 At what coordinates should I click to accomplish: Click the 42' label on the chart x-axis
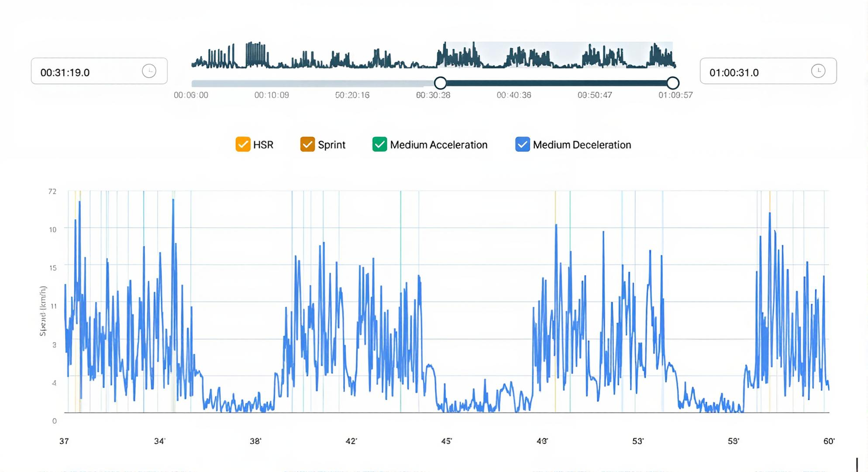[x=351, y=441]
